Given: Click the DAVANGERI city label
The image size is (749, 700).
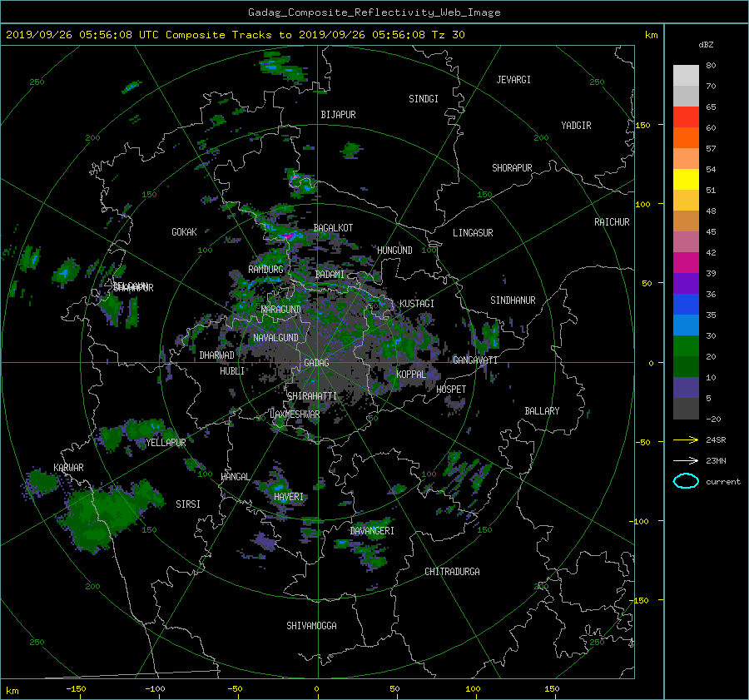Looking at the screenshot, I should click(x=372, y=531).
